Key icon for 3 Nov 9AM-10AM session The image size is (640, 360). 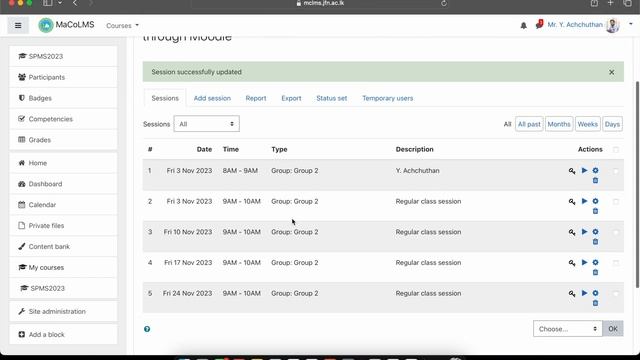572,201
